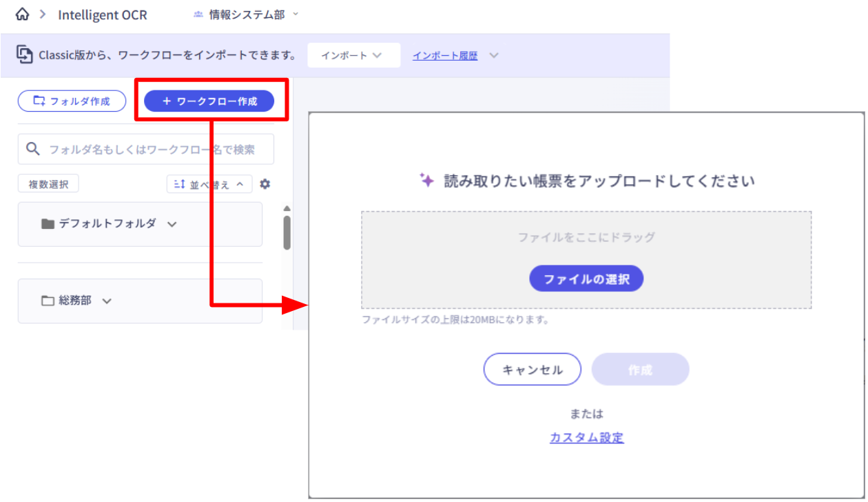Click the ワークフロー作成 button
Image resolution: width=868 pixels, height=502 pixels.
209,101
